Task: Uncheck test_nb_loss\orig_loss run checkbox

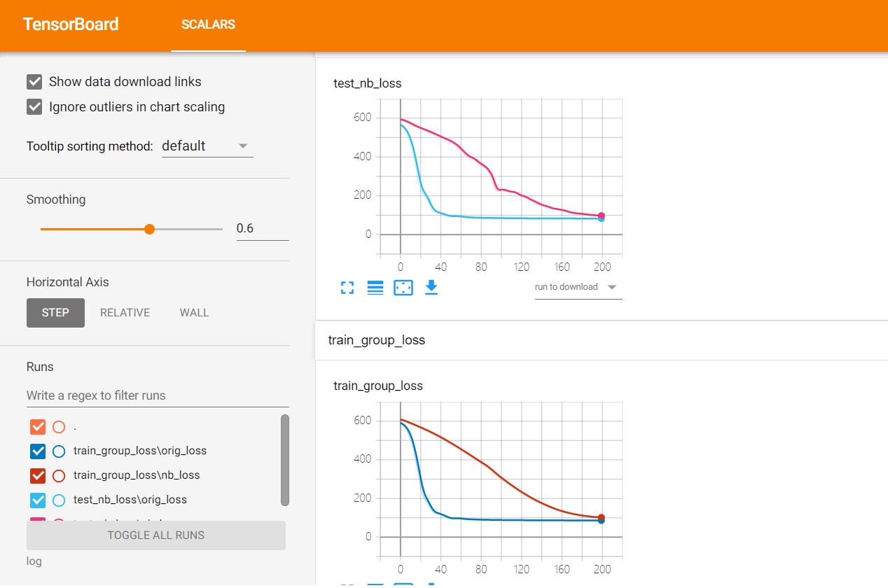Action: point(38,500)
